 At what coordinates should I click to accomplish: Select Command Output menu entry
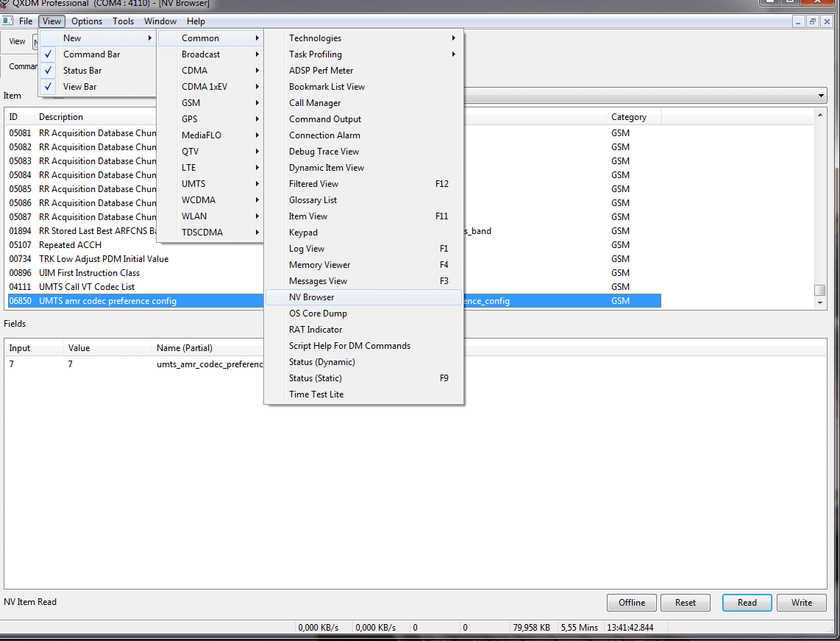click(364, 119)
